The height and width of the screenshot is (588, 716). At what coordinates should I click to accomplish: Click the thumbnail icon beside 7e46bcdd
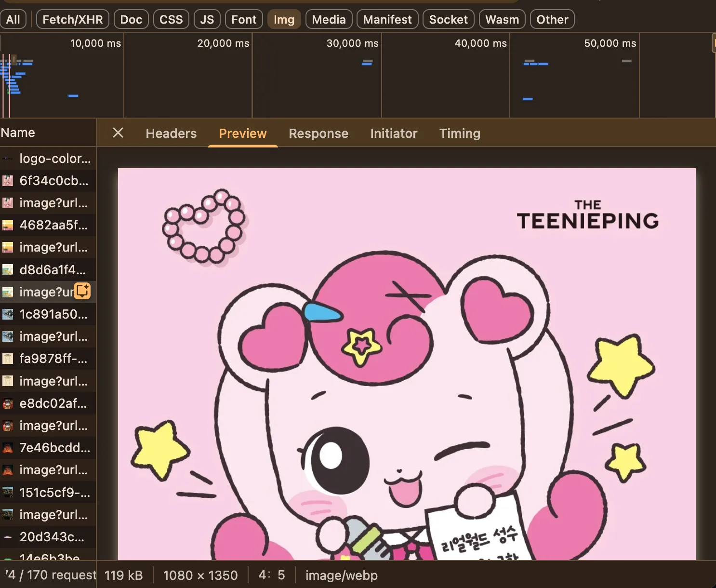pos(8,448)
